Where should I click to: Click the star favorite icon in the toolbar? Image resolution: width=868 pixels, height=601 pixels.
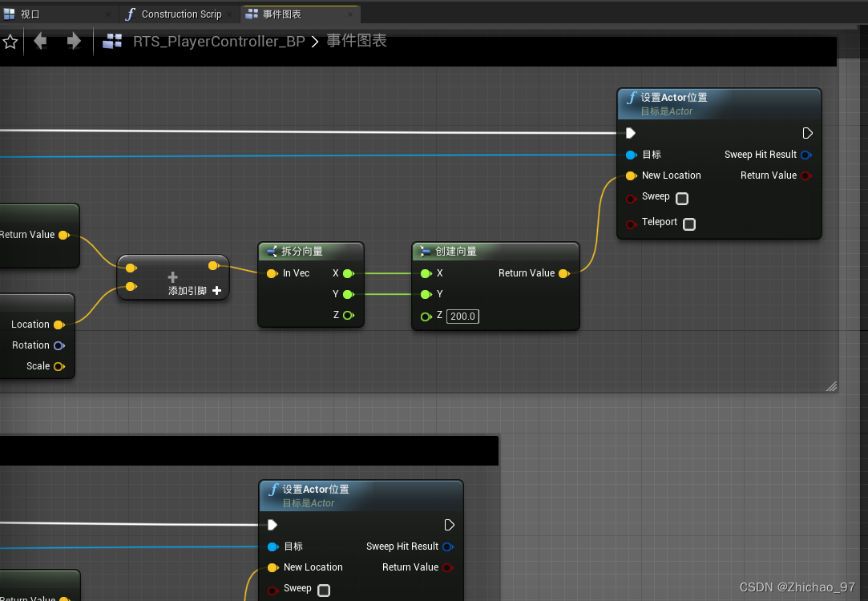tap(10, 41)
